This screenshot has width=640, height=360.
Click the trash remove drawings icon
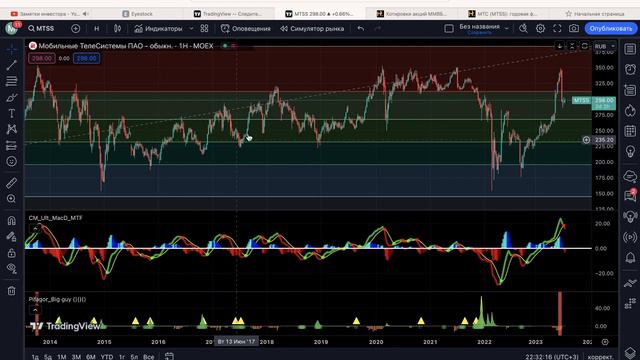11,291
